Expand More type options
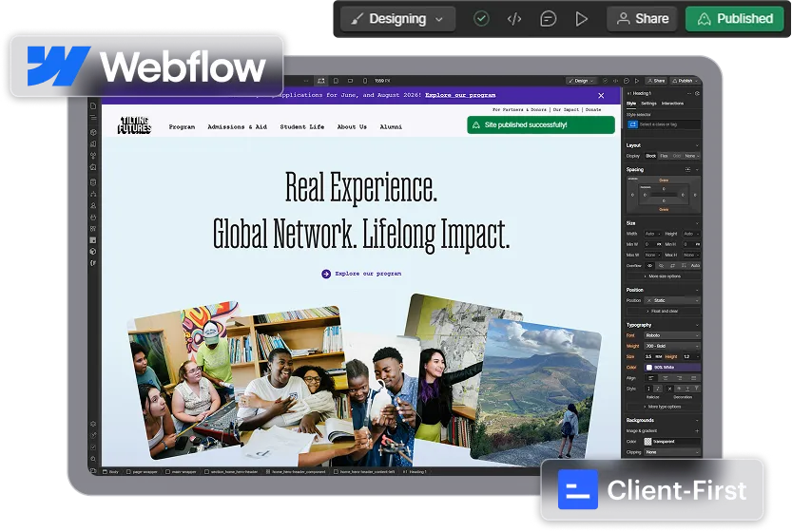Image resolution: width=792 pixels, height=532 pixels. click(x=663, y=407)
